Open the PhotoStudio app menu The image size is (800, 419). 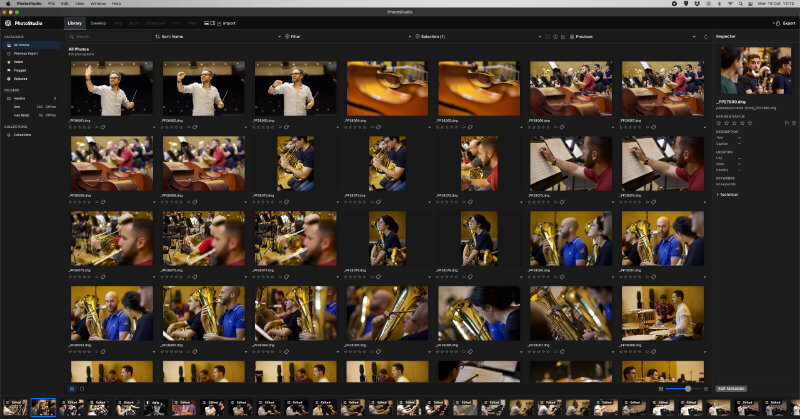(29, 4)
